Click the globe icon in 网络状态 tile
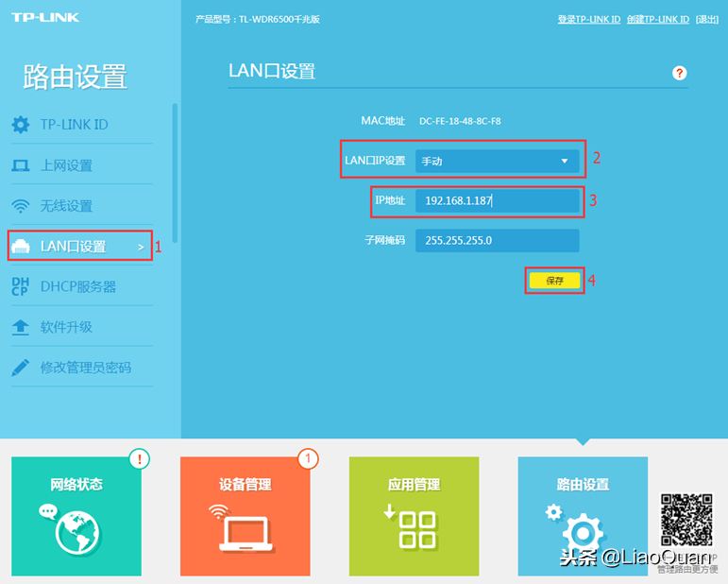The height and width of the screenshot is (584, 728). pyautogui.click(x=77, y=533)
